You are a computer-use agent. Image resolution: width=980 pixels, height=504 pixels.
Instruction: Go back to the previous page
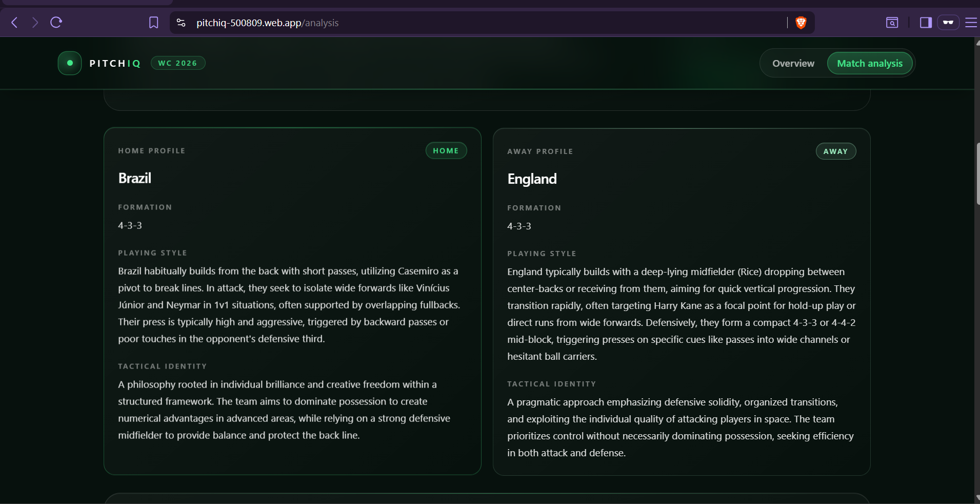point(15,23)
